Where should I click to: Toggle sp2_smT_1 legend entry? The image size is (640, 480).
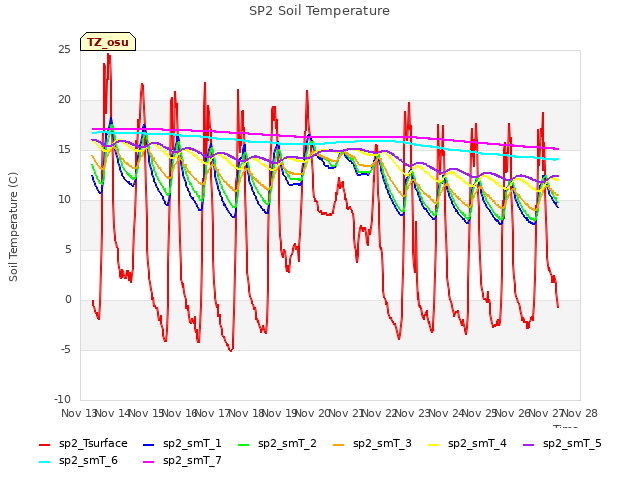pos(182,444)
